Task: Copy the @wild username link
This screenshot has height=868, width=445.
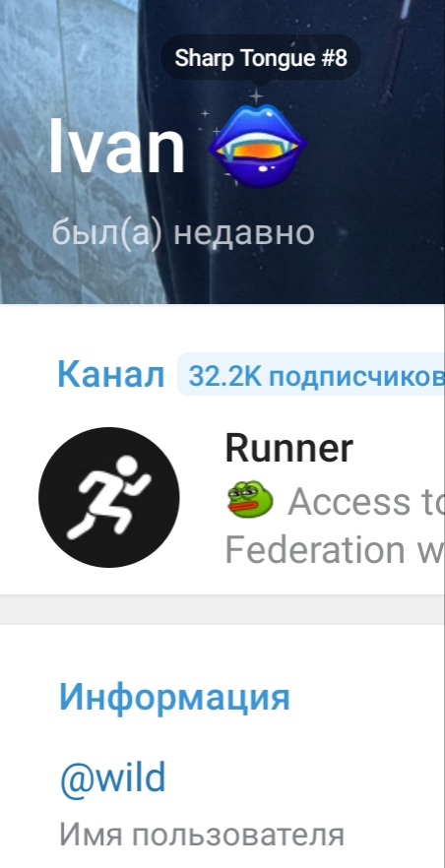Action: click(112, 777)
